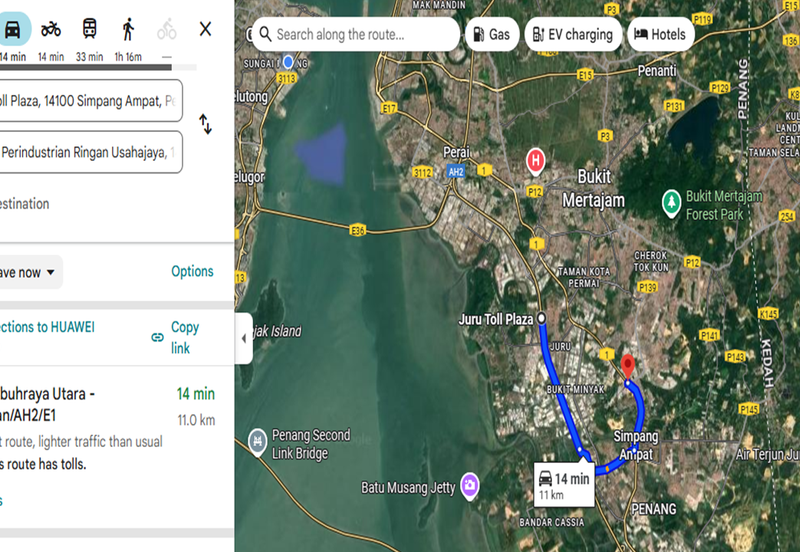Collapse the side panel with arrow
This screenshot has height=552, width=800.
coord(244,339)
